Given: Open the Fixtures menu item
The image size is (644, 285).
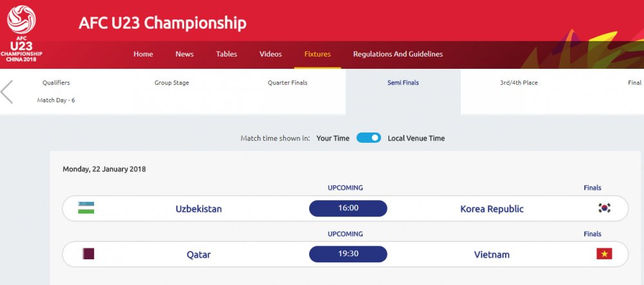Looking at the screenshot, I should coord(317,54).
